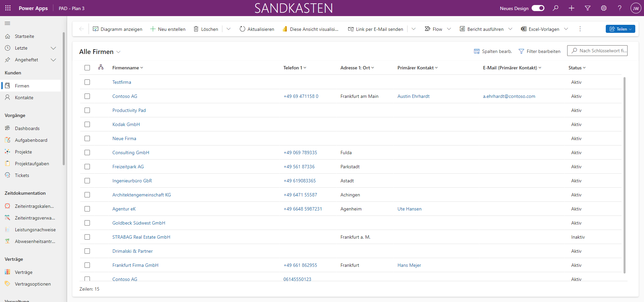The height and width of the screenshot is (302, 644).
Task: Expand the Flow dropdown menu
Action: [449, 29]
